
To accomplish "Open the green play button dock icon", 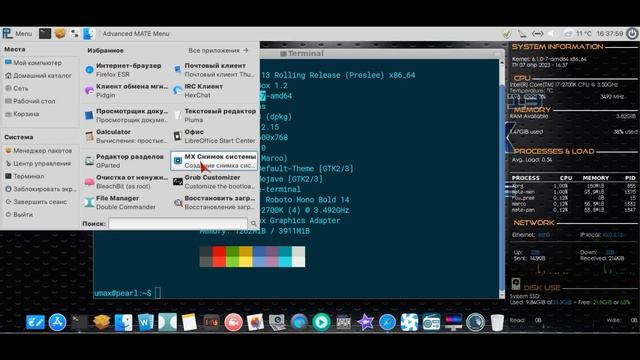I will click(x=321, y=322).
